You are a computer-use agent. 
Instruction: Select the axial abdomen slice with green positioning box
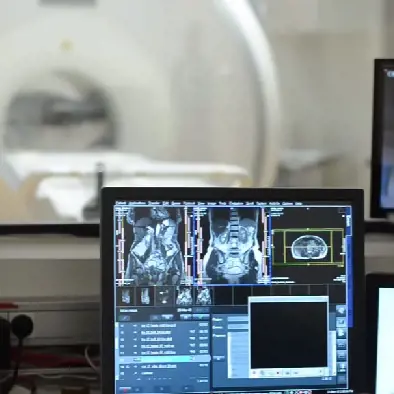[308, 247]
